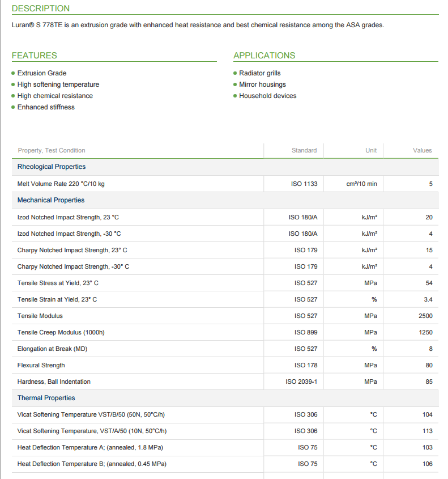The height and width of the screenshot is (479, 448).
Task: Select the 'Thermal Properties' group row
Action: 46,398
